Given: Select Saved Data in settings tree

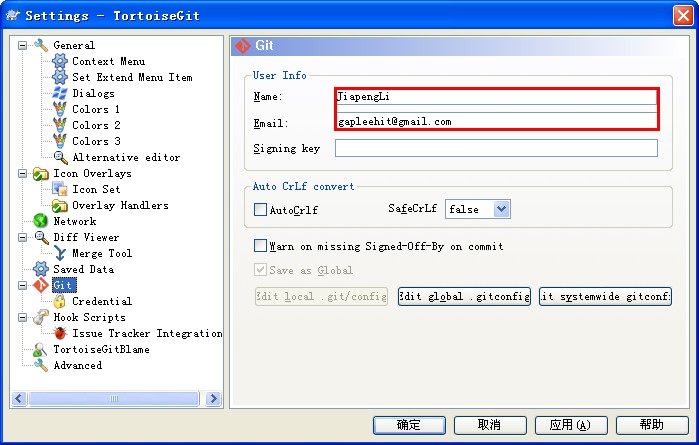Looking at the screenshot, I should coord(83,270).
